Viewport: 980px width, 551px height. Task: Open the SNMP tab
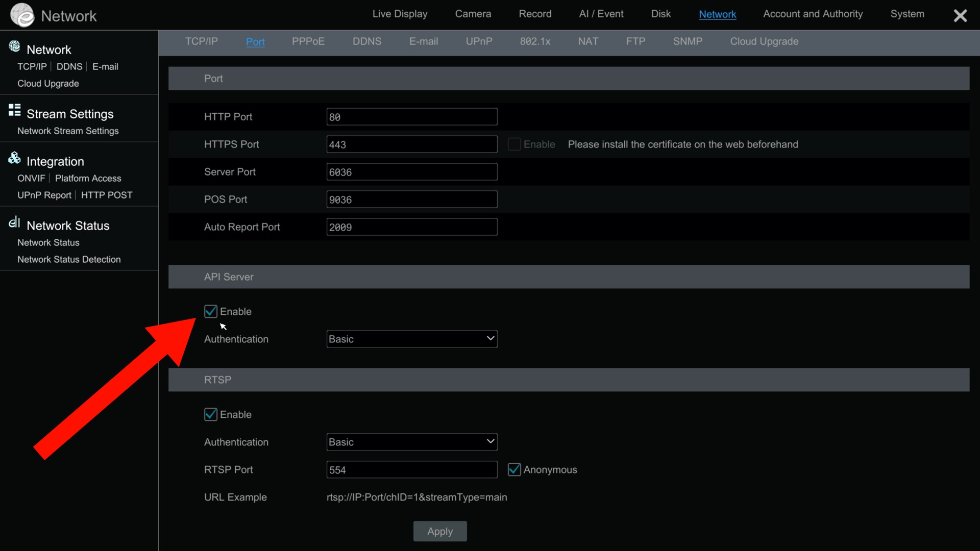(688, 41)
